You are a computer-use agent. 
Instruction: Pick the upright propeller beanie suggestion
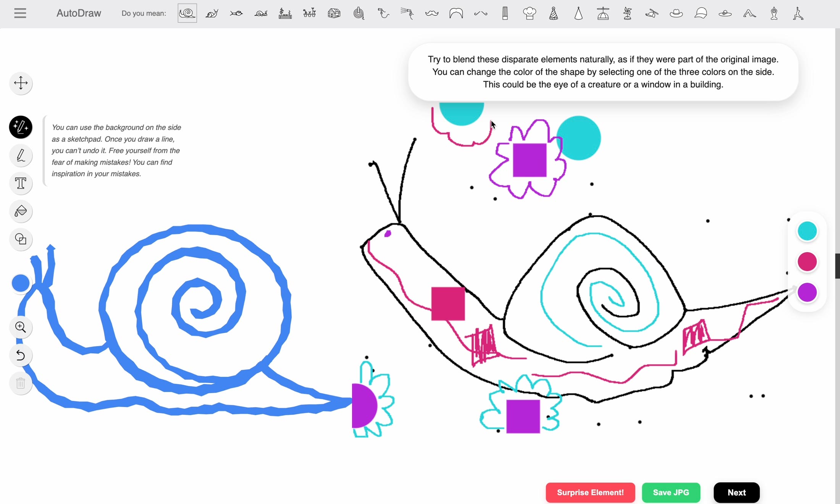[603, 13]
